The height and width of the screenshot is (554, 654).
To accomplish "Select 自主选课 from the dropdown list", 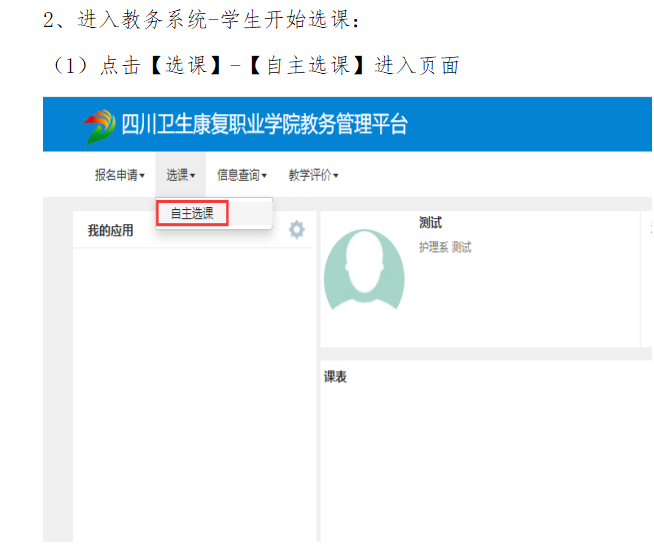I will click(192, 213).
